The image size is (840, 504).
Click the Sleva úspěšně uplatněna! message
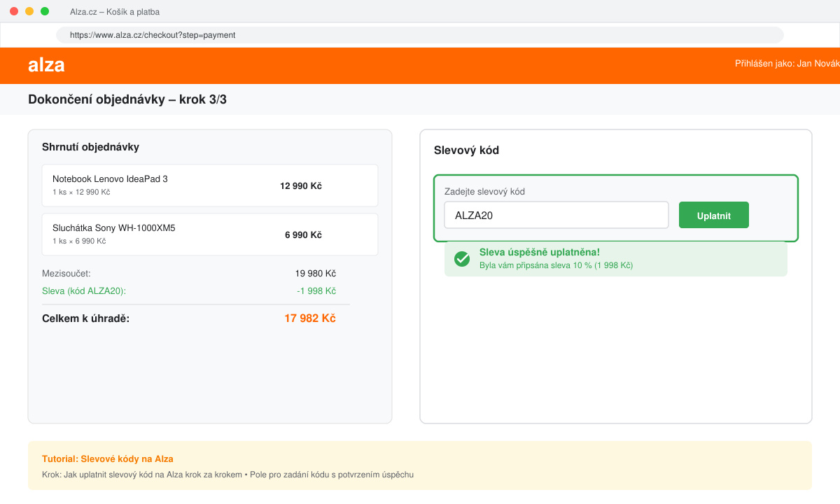(x=539, y=252)
